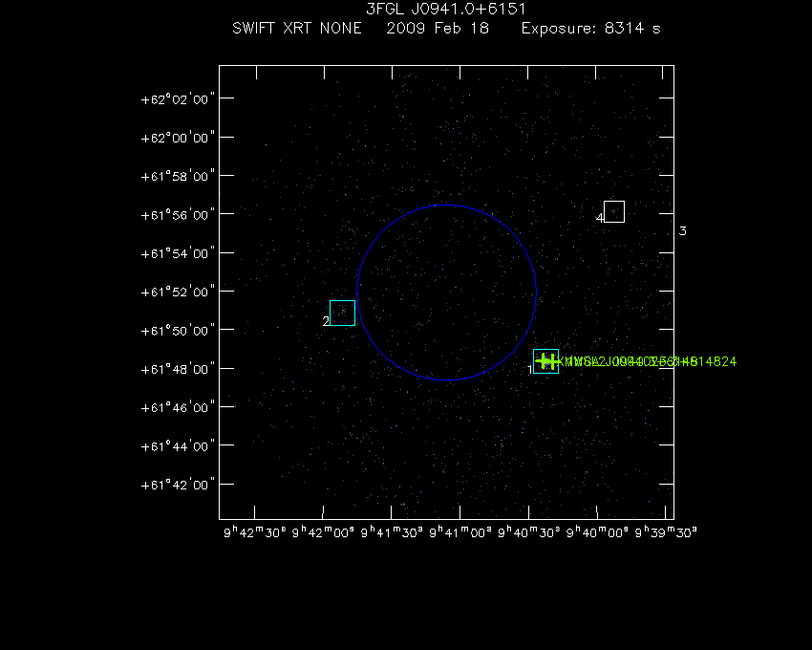Click the green cross marker
This screenshot has height=650, width=812.
(x=546, y=360)
